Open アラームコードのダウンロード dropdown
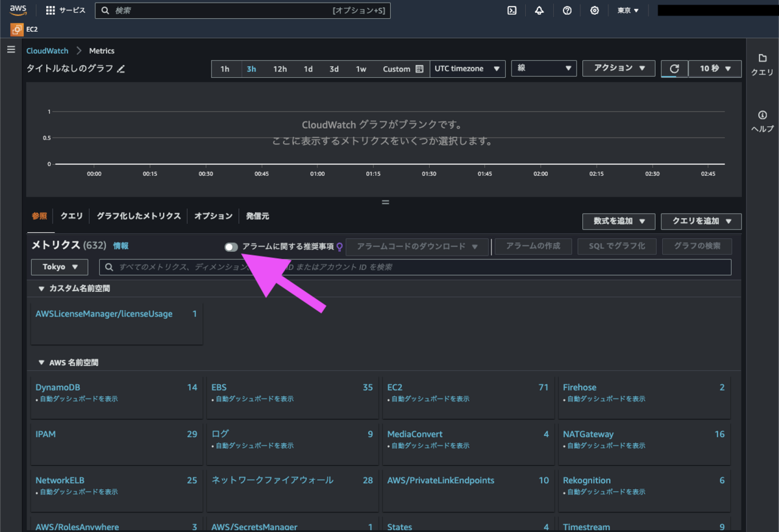Viewport: 779px width, 532px height. point(417,247)
